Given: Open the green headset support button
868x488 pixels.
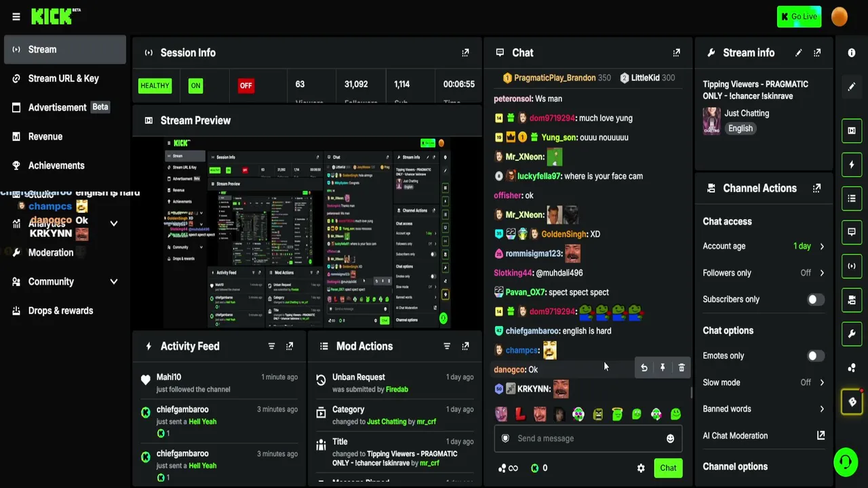Looking at the screenshot, I should (846, 463).
